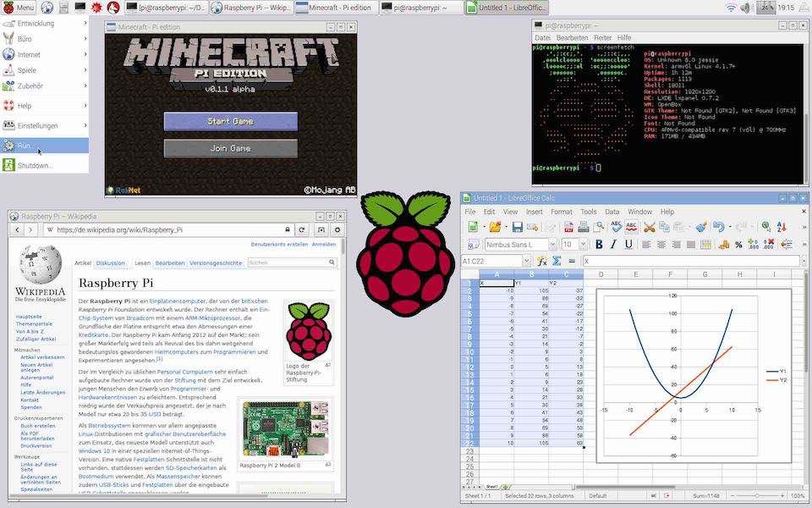Click the Start Game button in Minecraft
Image resolution: width=812 pixels, height=508 pixels.
pos(229,120)
